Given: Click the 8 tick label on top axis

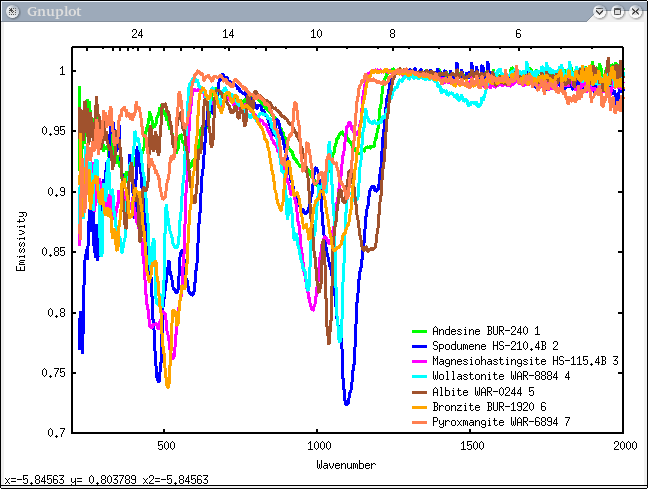Looking at the screenshot, I should [x=392, y=34].
